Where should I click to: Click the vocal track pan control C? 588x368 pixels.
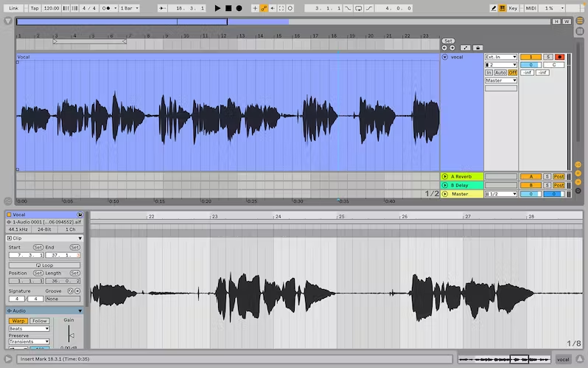pyautogui.click(x=554, y=65)
